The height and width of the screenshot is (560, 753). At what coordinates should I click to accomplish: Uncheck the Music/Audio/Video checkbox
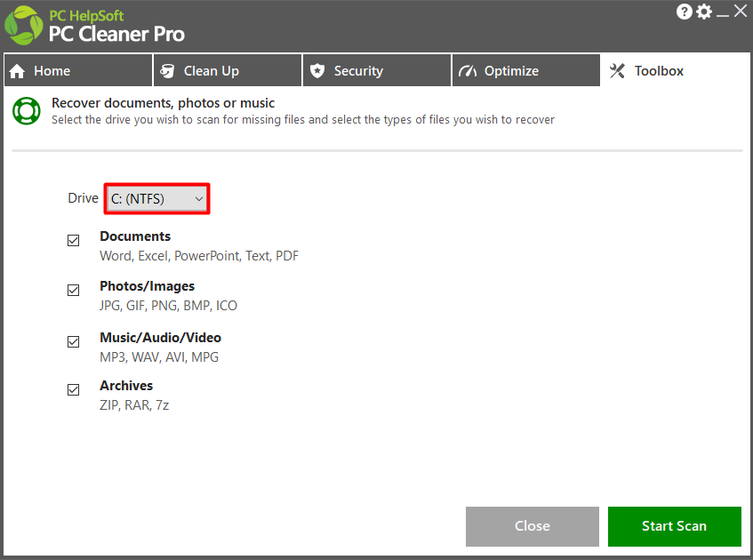[74, 341]
